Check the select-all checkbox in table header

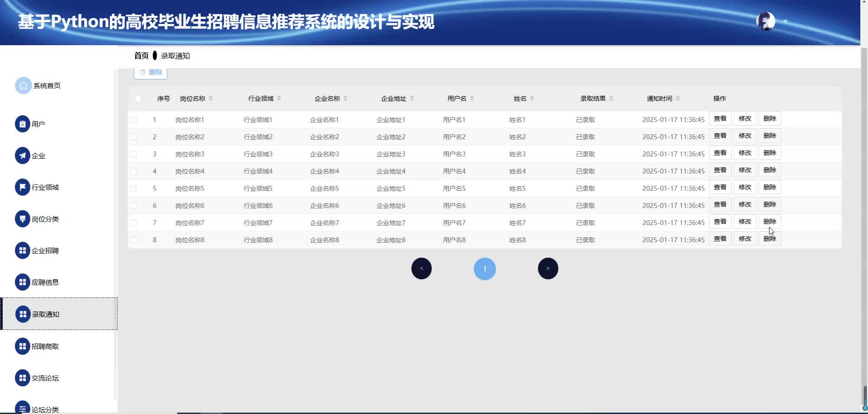(x=138, y=99)
